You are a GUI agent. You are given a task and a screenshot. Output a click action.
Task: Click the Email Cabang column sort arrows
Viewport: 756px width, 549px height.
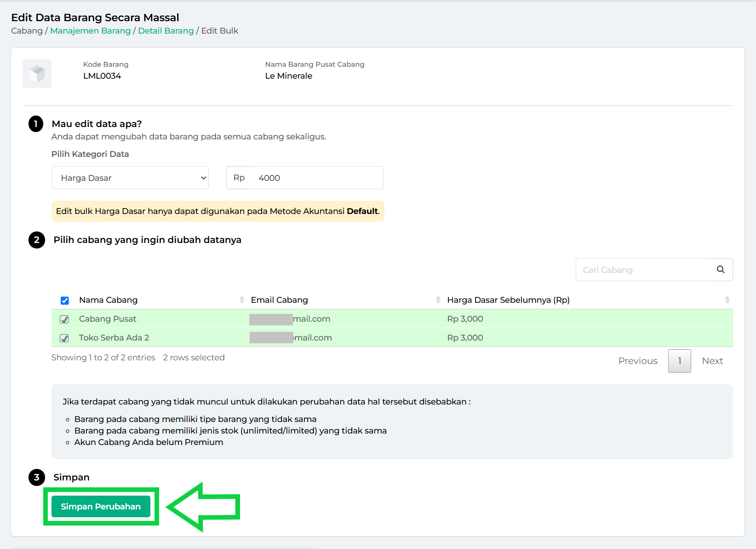(438, 300)
